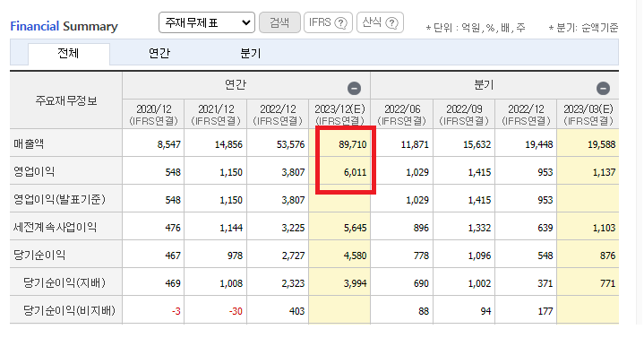Viewport: 644px width, 338px height.
Task: Collapse the 분기 columns with minus icon
Action: (603, 89)
